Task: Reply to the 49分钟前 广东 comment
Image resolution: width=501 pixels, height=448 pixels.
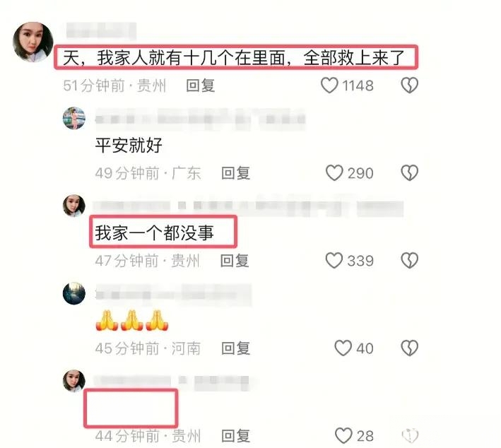Action: pos(235,173)
